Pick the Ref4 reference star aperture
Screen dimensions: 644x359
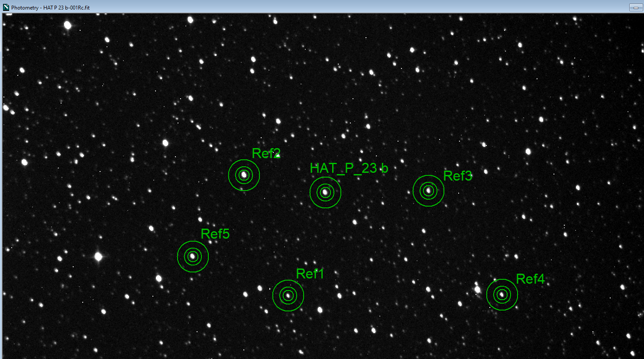click(502, 294)
